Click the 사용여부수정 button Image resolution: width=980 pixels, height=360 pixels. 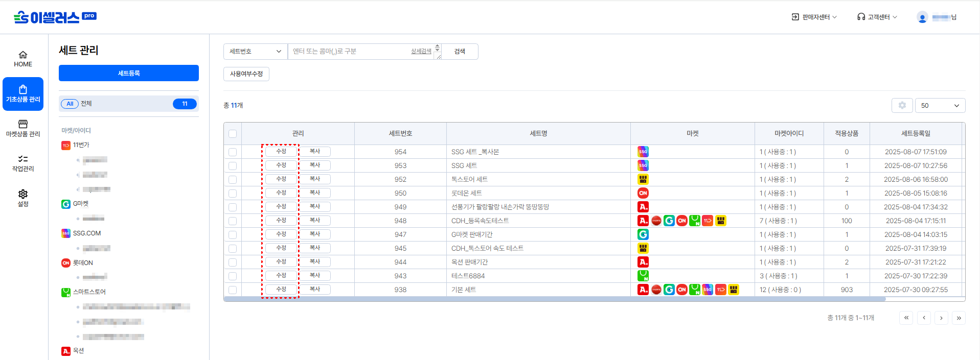tap(246, 74)
